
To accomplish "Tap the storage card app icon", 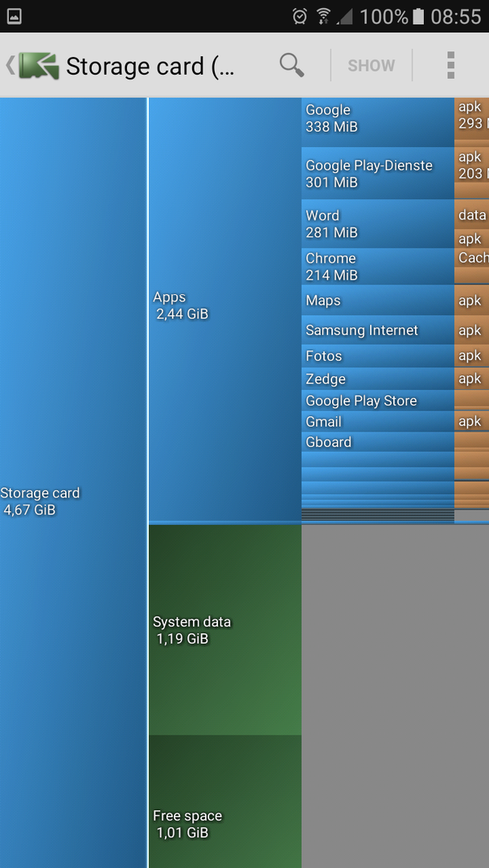I will [39, 66].
